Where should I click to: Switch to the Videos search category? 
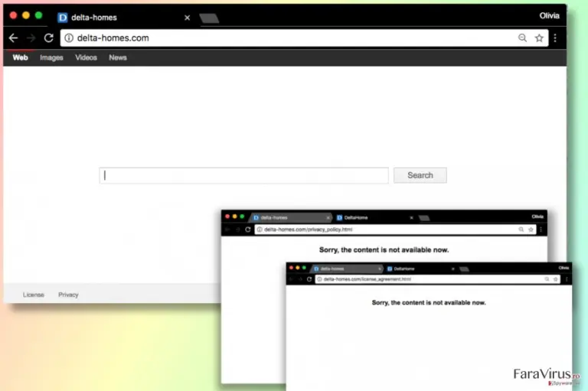pos(86,57)
